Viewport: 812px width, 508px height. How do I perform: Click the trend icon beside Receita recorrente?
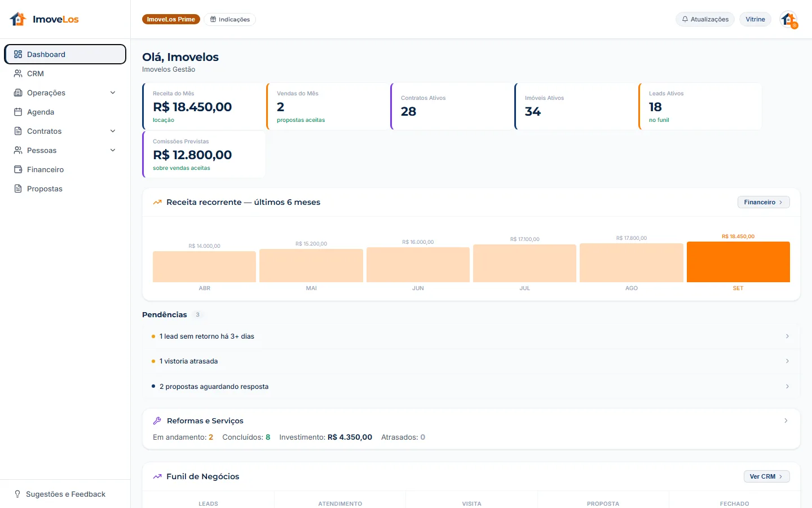click(157, 202)
